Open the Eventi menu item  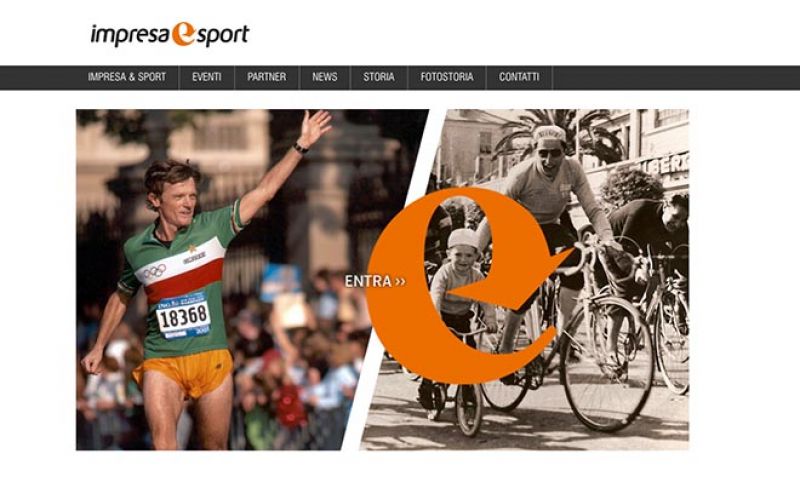[207, 77]
